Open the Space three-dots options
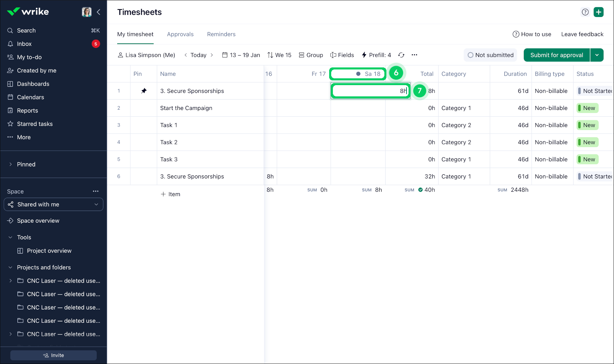 [96, 191]
